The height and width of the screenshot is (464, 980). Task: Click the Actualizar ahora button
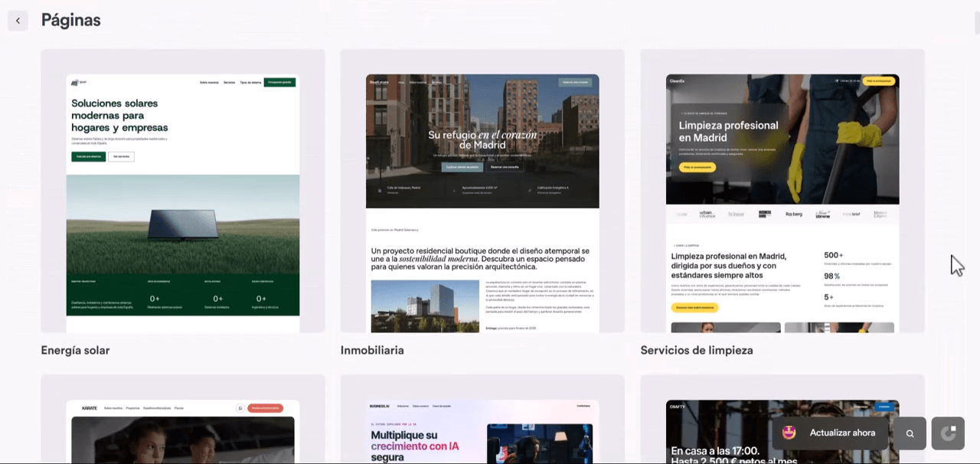pyautogui.click(x=831, y=433)
